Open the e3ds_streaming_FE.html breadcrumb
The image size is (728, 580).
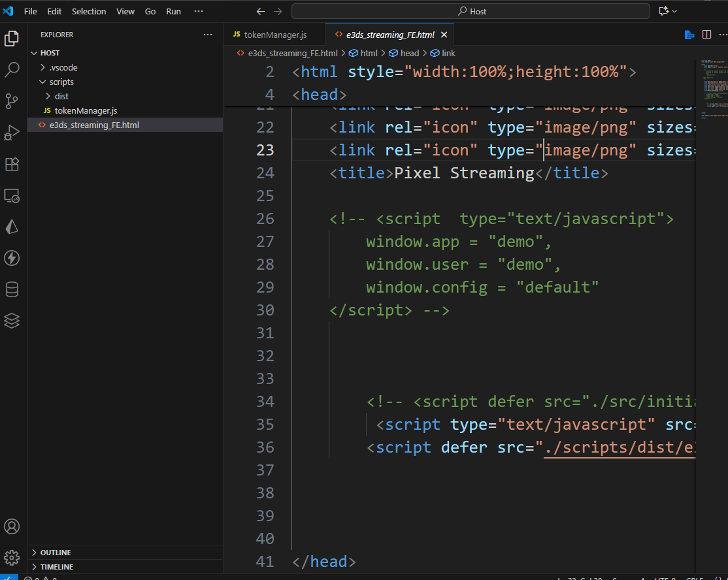(288, 54)
